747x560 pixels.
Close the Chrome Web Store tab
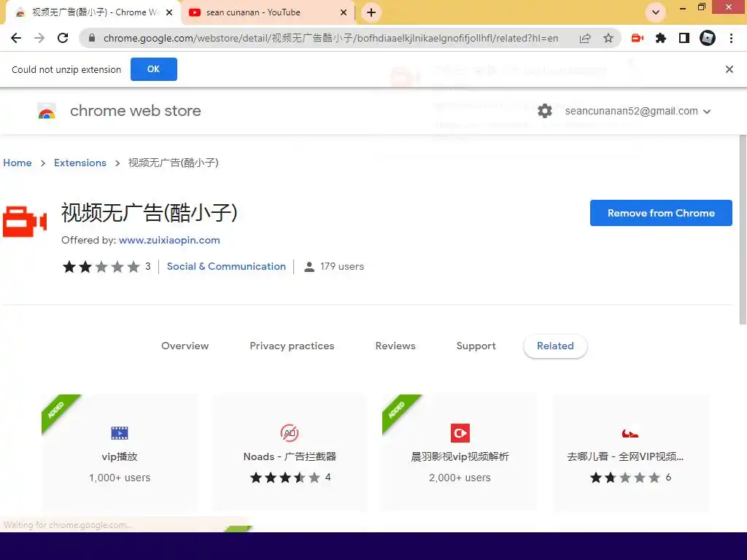point(169,12)
